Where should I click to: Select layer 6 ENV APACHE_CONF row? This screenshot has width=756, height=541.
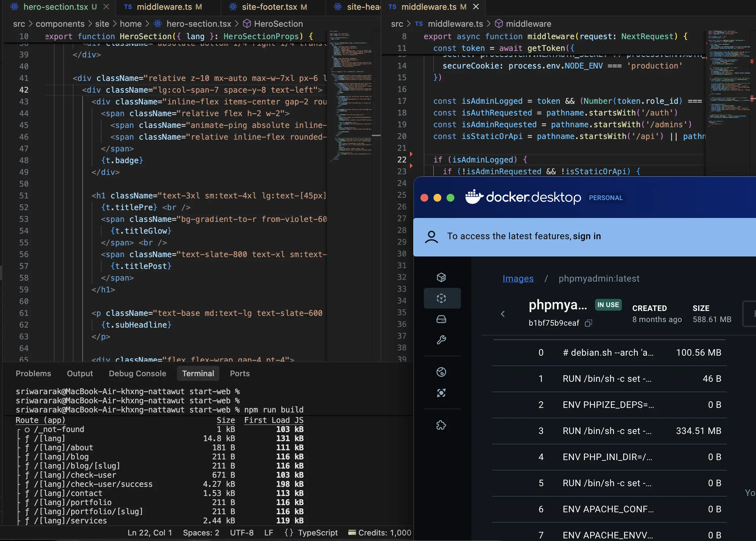coord(609,509)
